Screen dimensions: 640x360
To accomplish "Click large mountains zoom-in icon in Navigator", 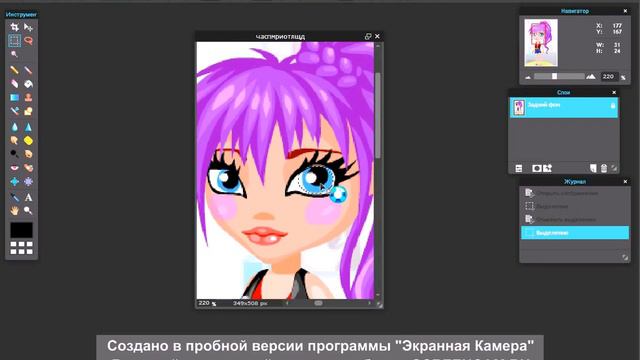I will pos(591,76).
